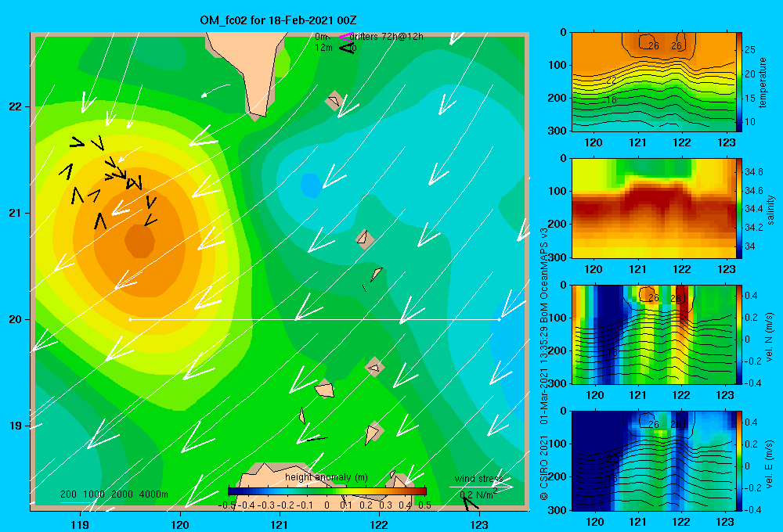Click the 34.2 tick on salinity colorbar
The image size is (783, 532).
[753, 227]
